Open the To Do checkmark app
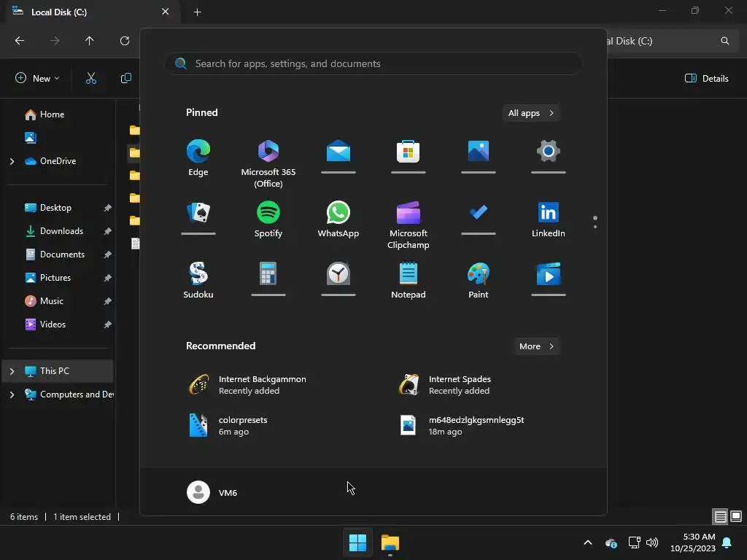 [479, 212]
